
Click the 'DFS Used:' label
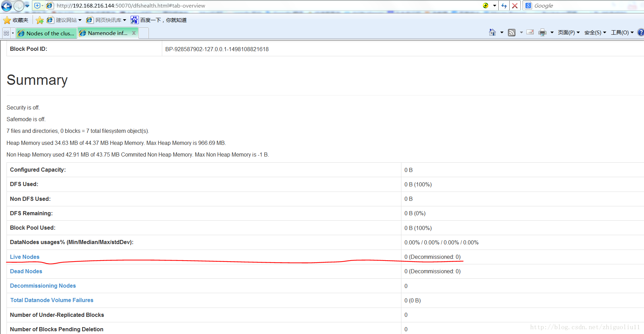tap(24, 184)
